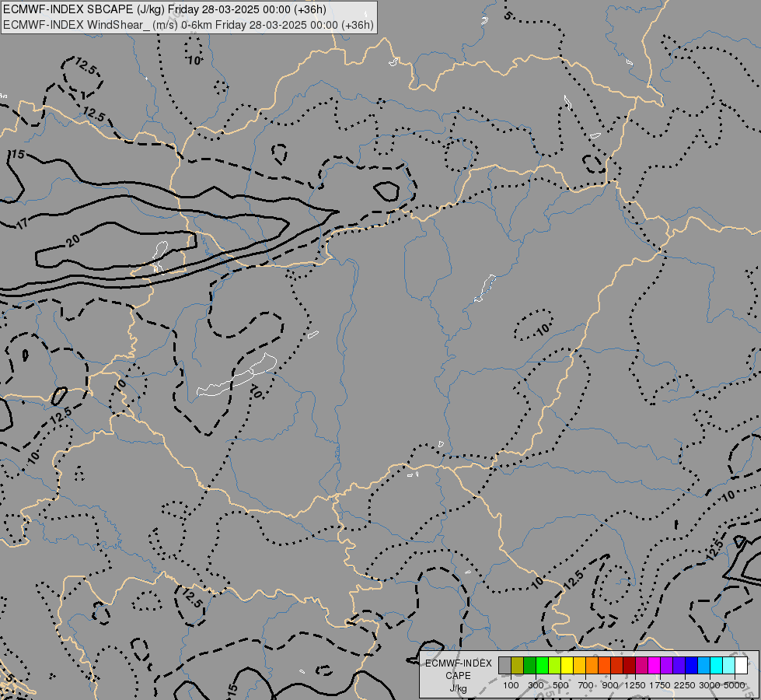This screenshot has width=761, height=700.
Task: Select the purple swatch after the 1750 tick
Action: 667,666
